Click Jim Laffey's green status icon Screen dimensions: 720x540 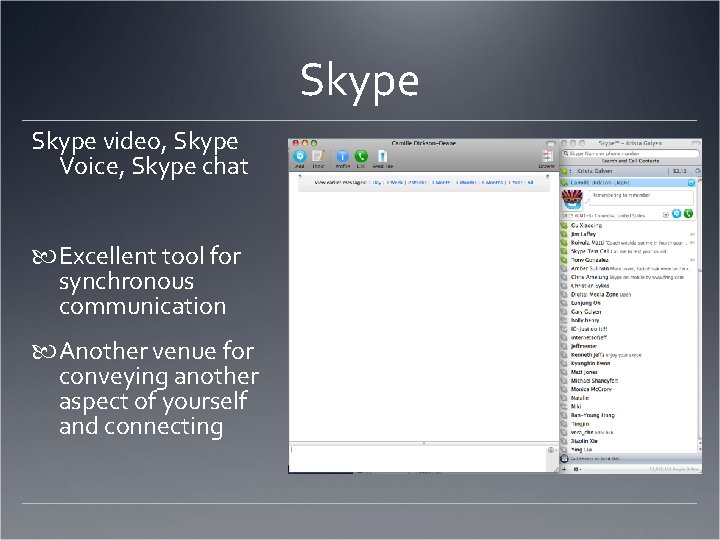(x=564, y=234)
